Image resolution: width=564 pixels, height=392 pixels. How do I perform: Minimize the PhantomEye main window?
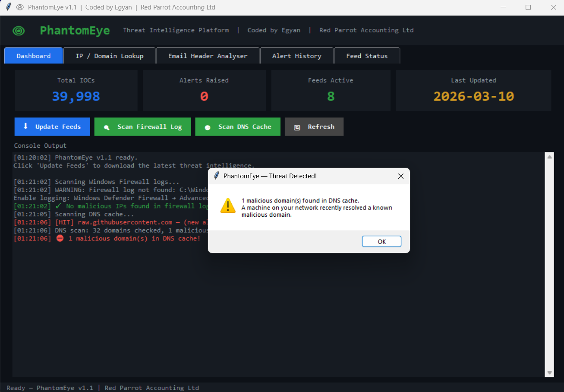coord(503,7)
